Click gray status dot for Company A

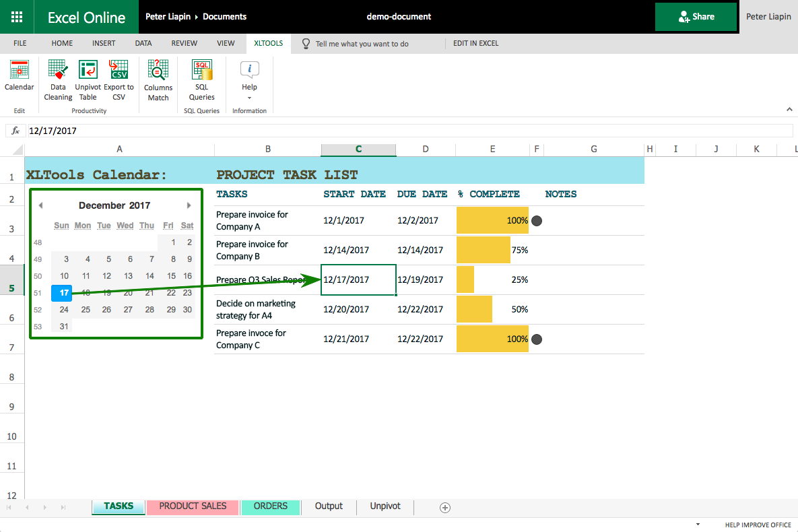coord(537,220)
